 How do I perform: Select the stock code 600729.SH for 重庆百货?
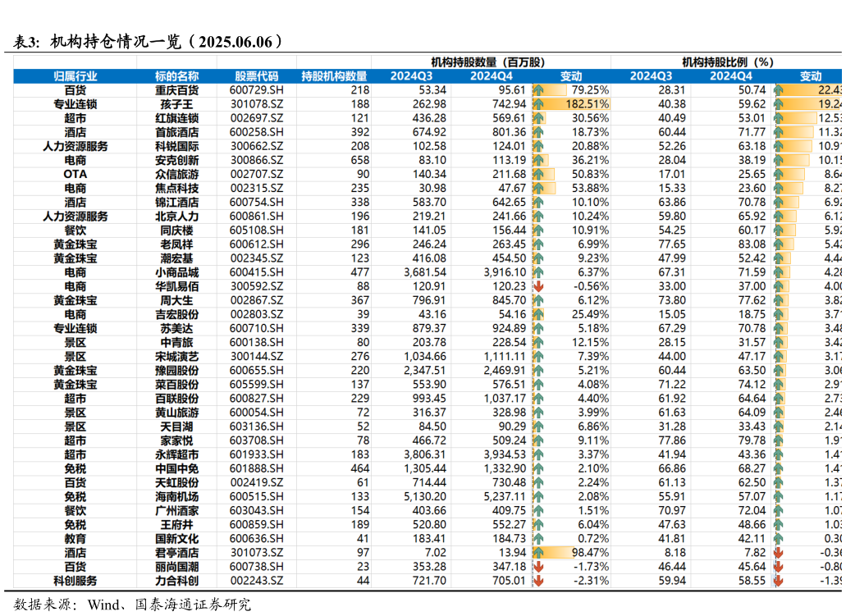(x=256, y=91)
